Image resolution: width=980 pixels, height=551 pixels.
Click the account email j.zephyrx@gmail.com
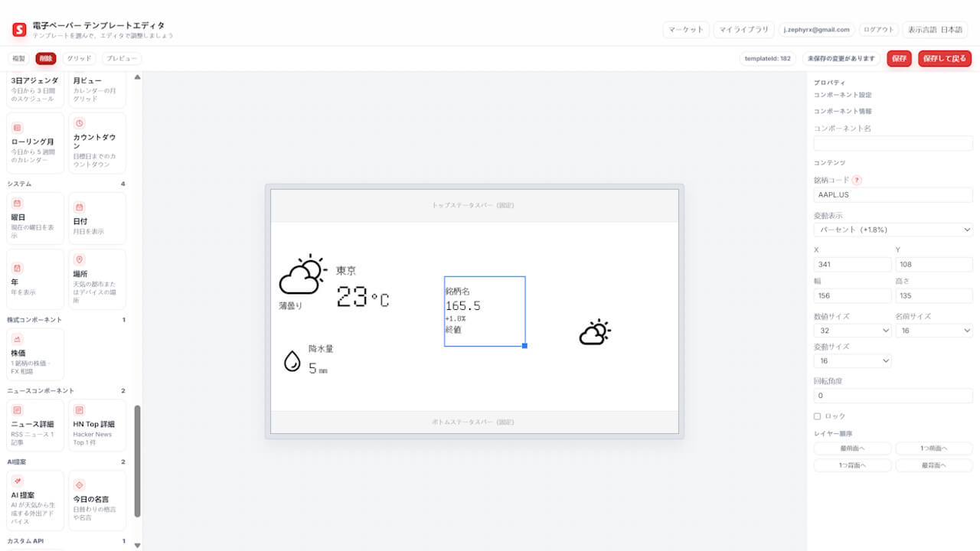pyautogui.click(x=816, y=30)
